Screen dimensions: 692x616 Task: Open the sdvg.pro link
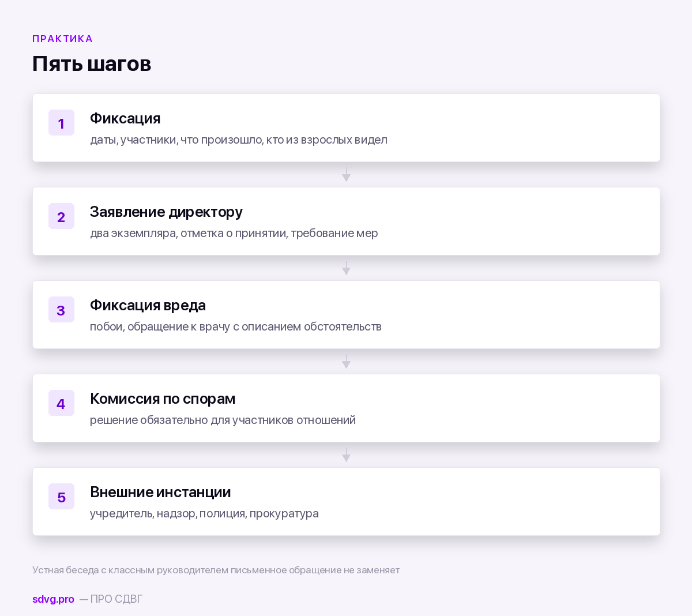point(53,599)
